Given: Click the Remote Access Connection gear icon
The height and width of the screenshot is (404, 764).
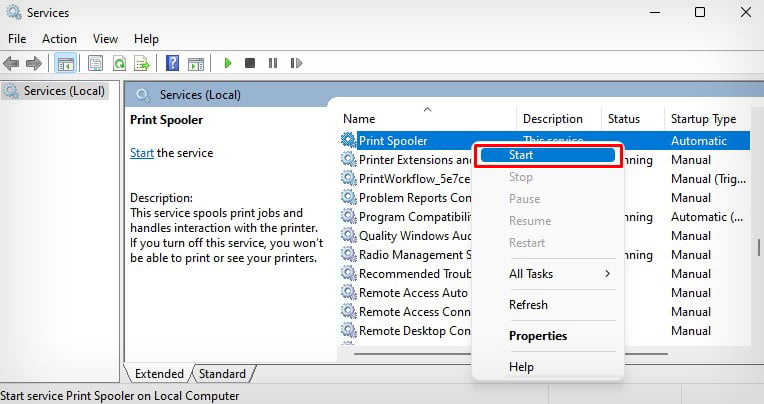Looking at the screenshot, I should [348, 311].
